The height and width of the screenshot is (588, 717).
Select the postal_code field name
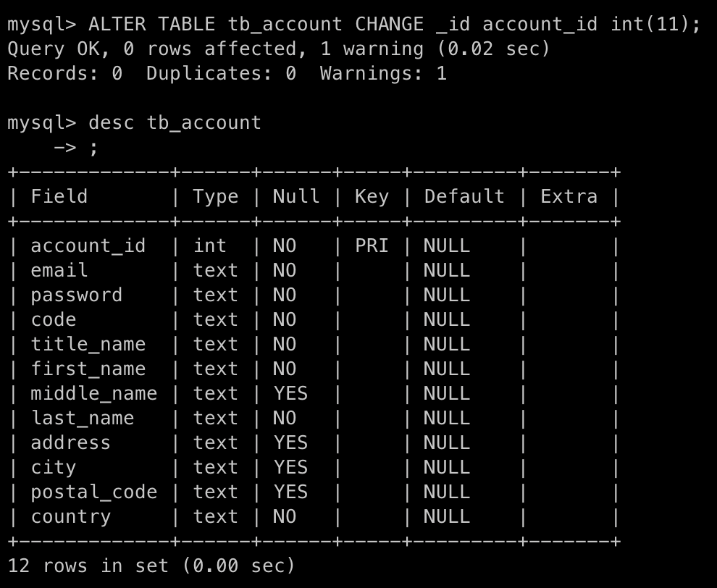tap(93, 492)
